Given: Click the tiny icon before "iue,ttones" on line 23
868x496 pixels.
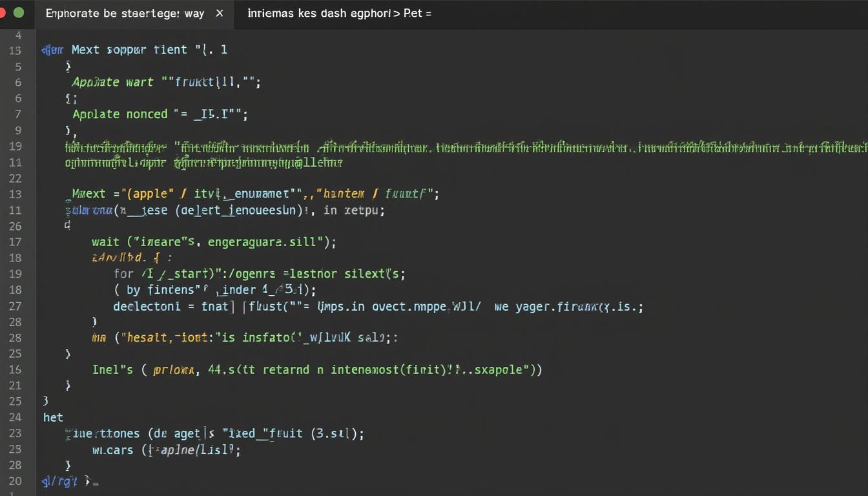Looking at the screenshot, I should point(66,433).
